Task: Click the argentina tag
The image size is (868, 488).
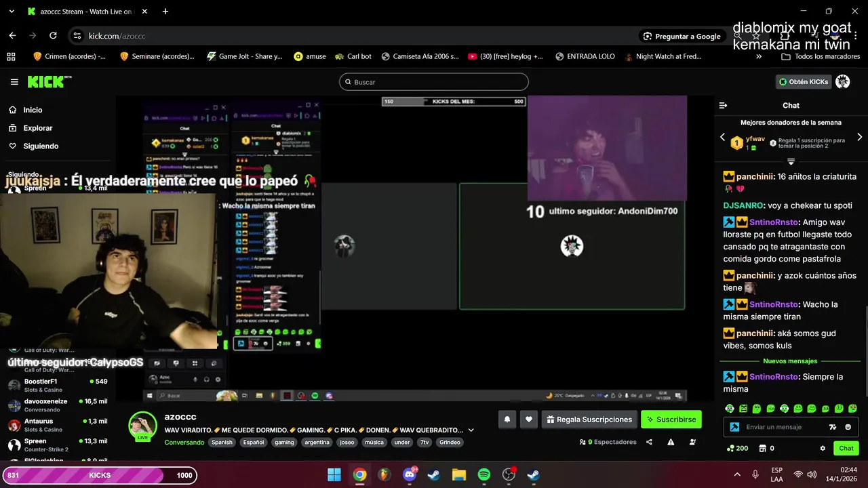Action: click(x=317, y=443)
